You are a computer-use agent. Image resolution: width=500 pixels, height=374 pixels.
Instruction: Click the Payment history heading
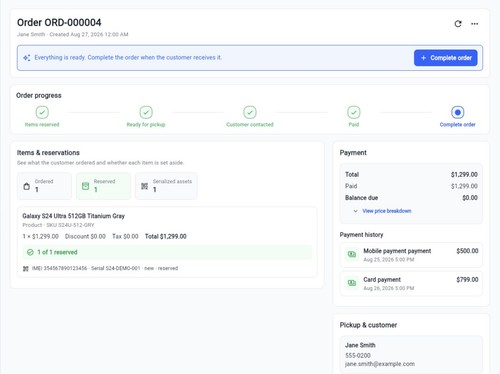[361, 235]
